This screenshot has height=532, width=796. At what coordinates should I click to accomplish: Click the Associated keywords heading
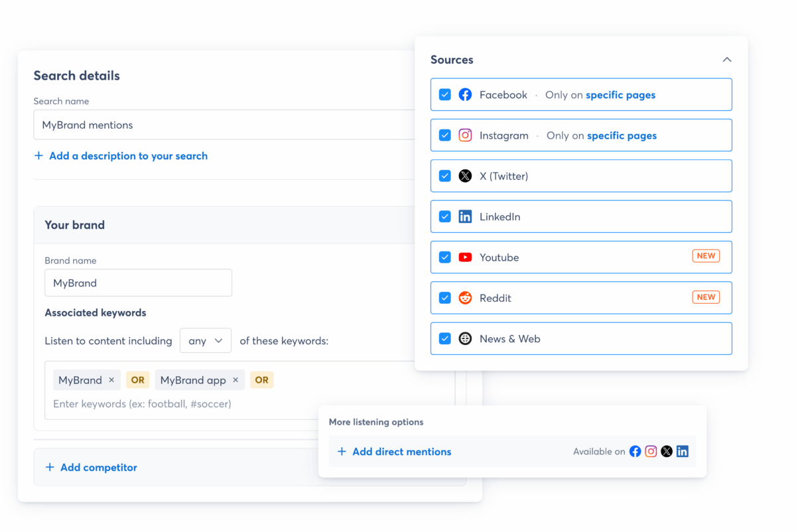point(96,312)
